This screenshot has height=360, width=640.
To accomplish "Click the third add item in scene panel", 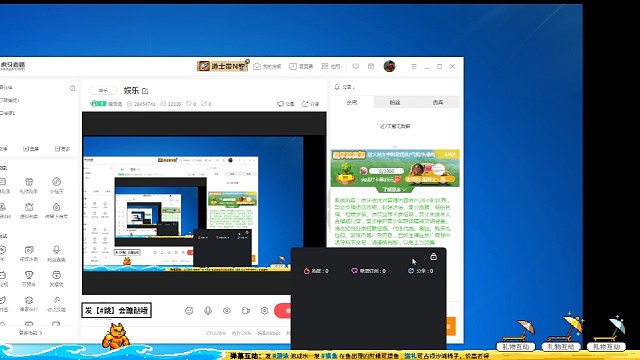I will (62, 149).
